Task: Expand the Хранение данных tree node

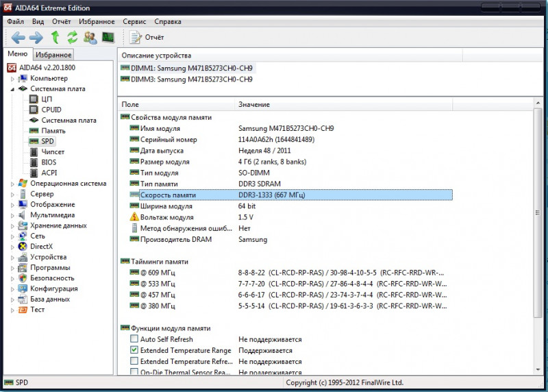Action: 12,226
